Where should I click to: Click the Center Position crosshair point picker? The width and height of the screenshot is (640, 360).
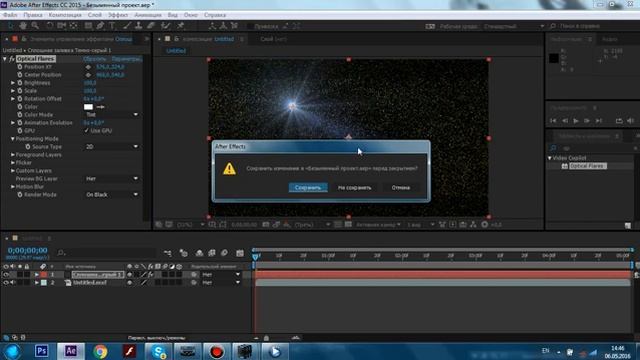tap(88, 75)
